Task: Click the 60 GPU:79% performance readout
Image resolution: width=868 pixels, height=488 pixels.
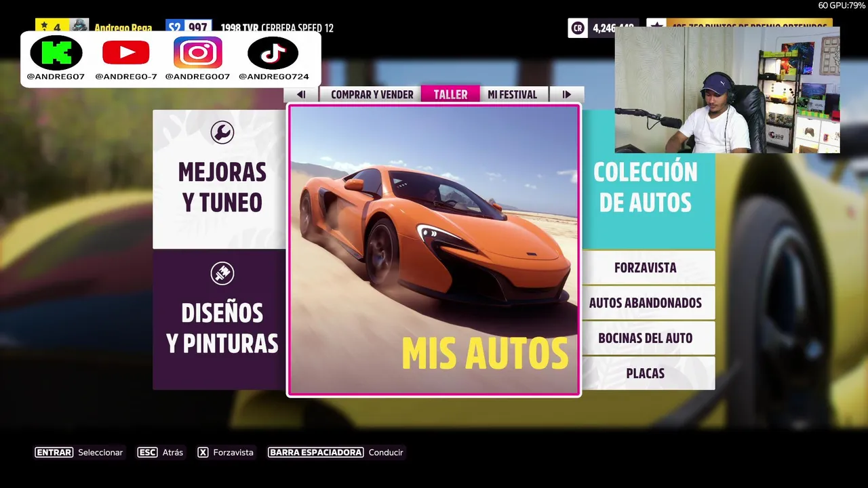Action: point(842,5)
